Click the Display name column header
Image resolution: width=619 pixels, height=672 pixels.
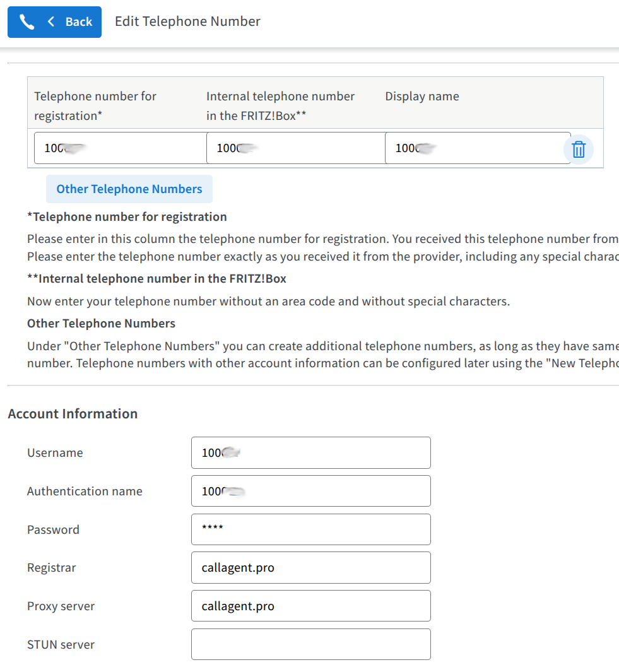click(x=422, y=96)
